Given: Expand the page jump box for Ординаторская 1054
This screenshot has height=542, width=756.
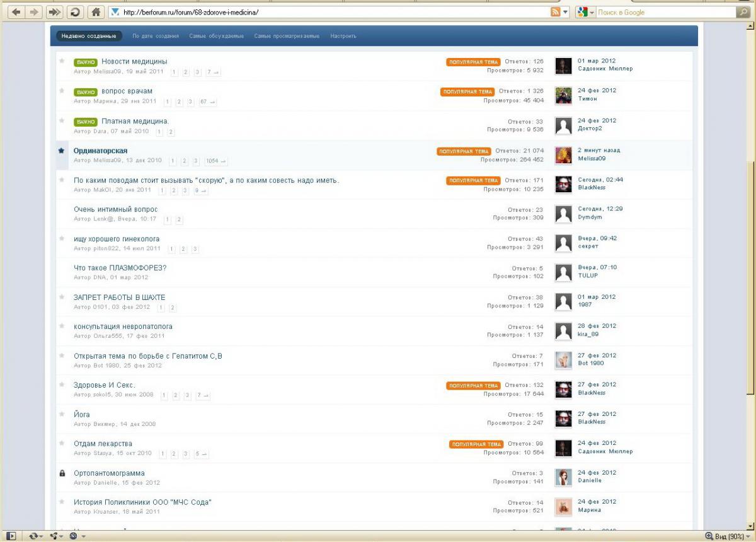Looking at the screenshot, I should [x=215, y=161].
